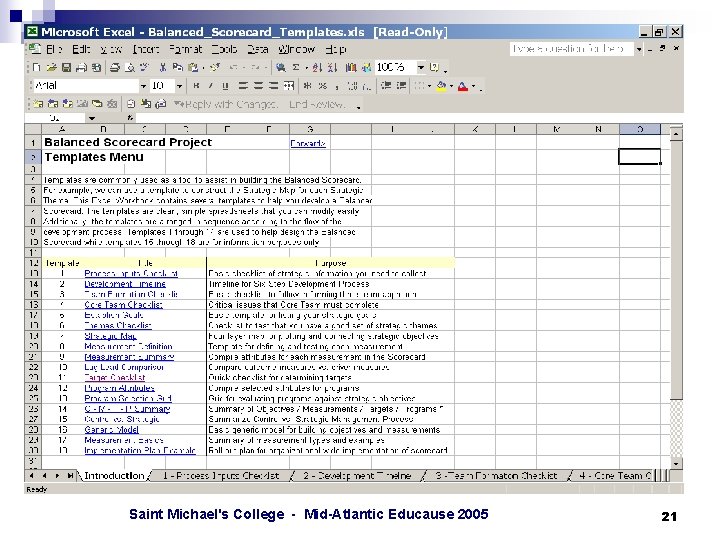Click the vertical scrollbar down arrow

(676, 464)
